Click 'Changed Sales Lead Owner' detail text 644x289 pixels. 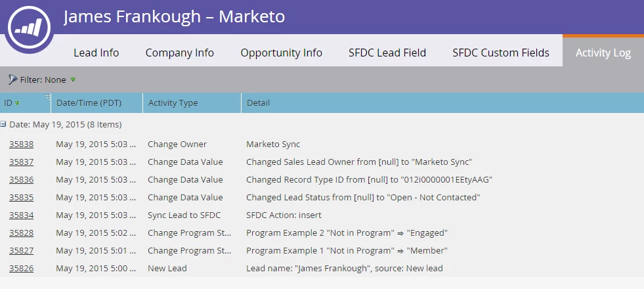359,162
